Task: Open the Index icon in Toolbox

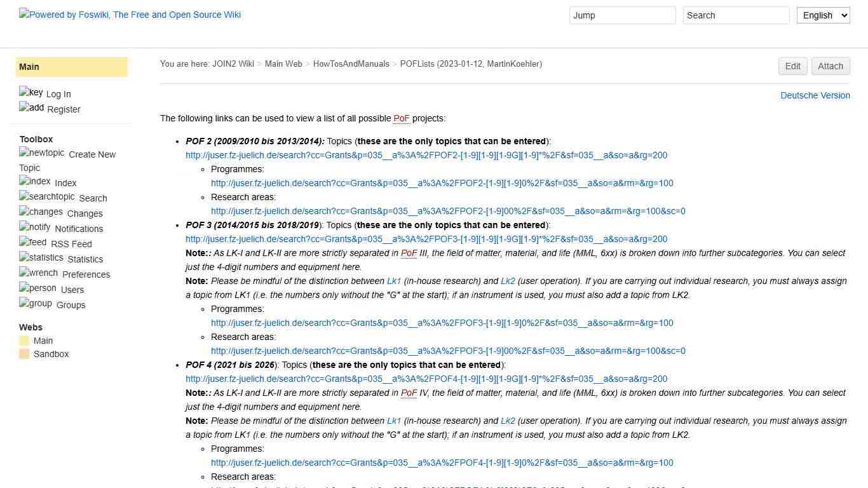Action: 34,181
